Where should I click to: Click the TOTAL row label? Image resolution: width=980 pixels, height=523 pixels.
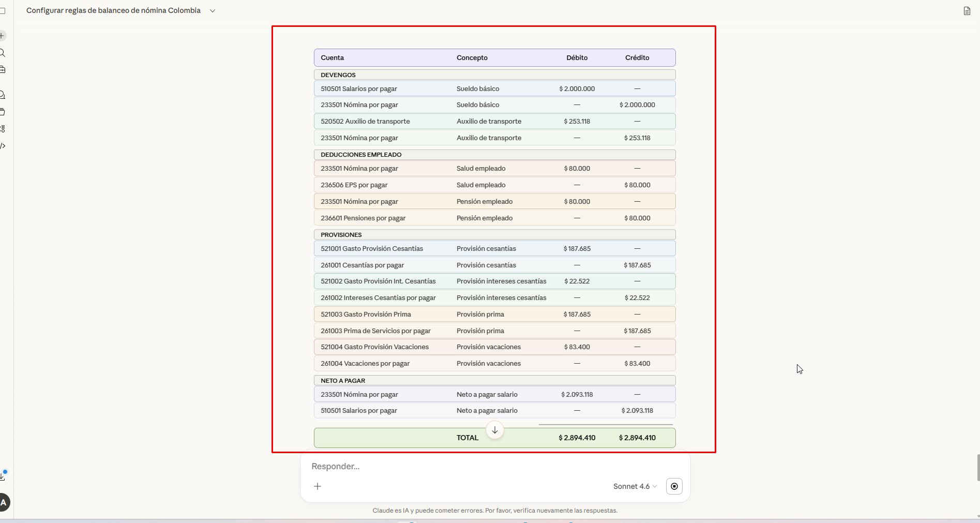[468, 438]
